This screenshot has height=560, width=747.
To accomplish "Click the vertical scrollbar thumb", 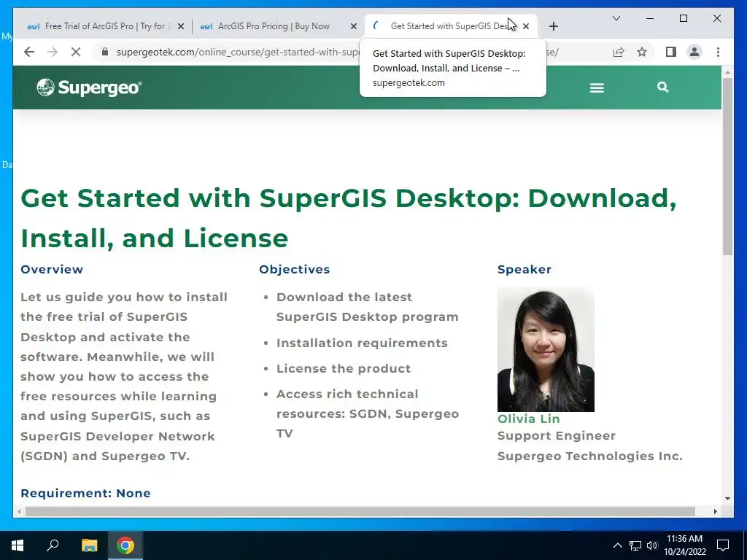I will (727, 166).
